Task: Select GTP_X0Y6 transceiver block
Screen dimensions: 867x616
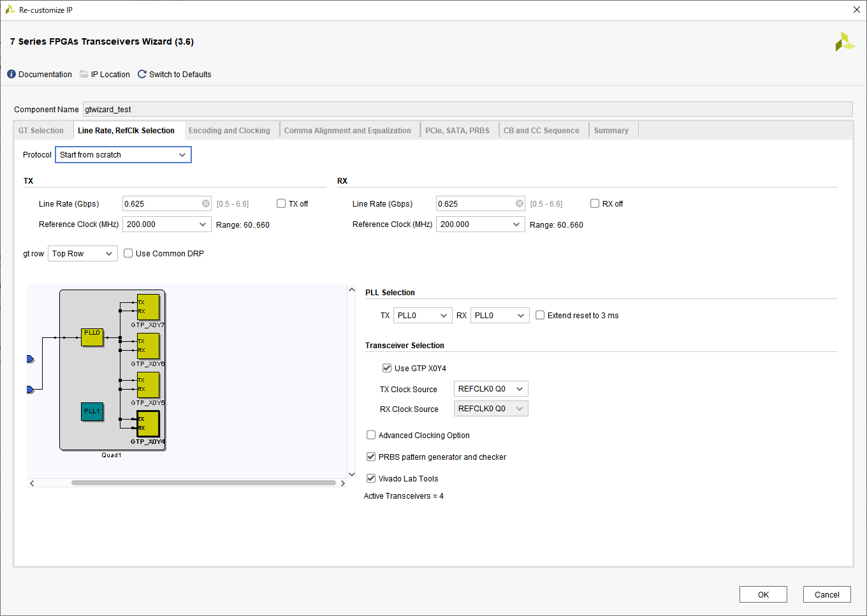Action: tap(149, 346)
